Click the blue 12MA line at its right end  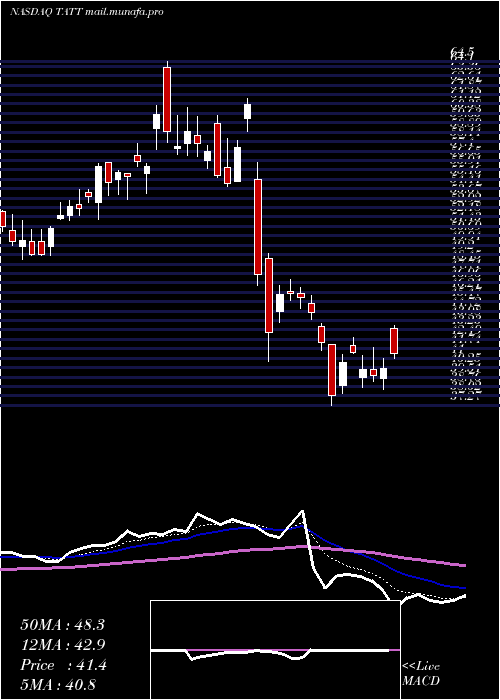tap(462, 588)
